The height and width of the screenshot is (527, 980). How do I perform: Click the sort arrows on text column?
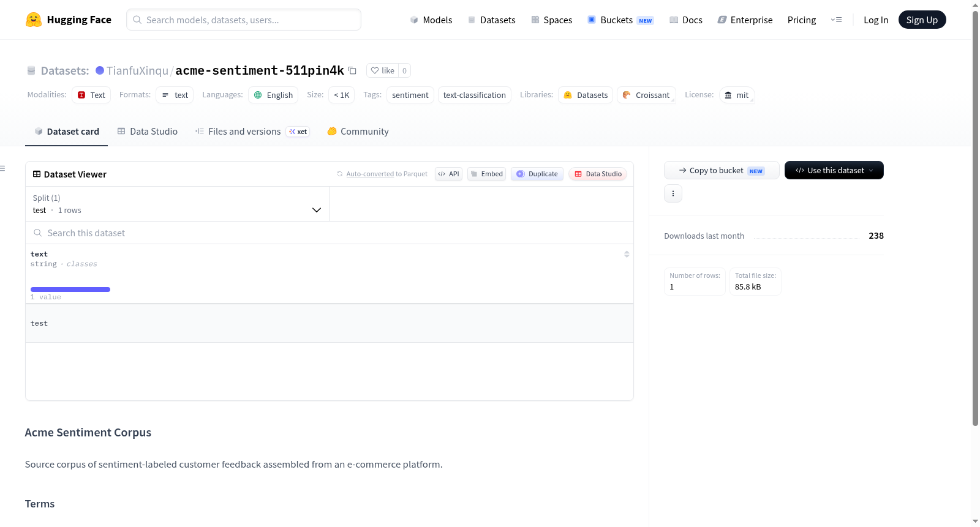click(x=627, y=254)
